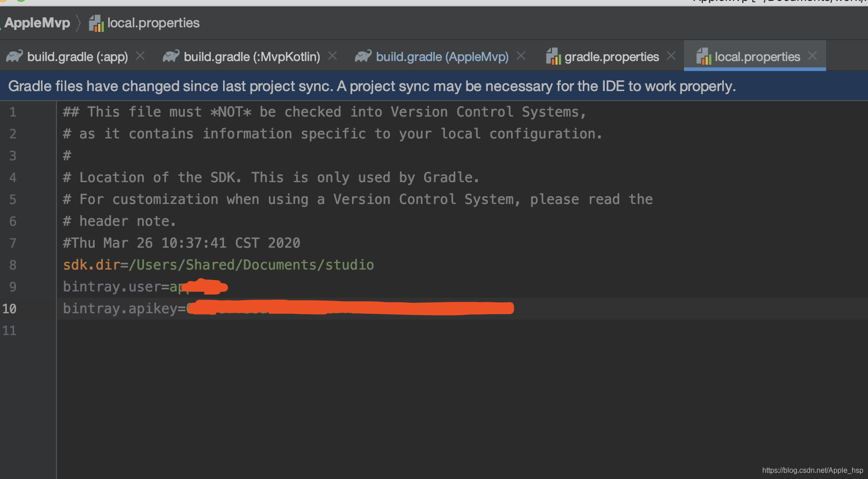Click the properties file icon on local.properties tab
The image size is (868, 479).
(x=704, y=56)
